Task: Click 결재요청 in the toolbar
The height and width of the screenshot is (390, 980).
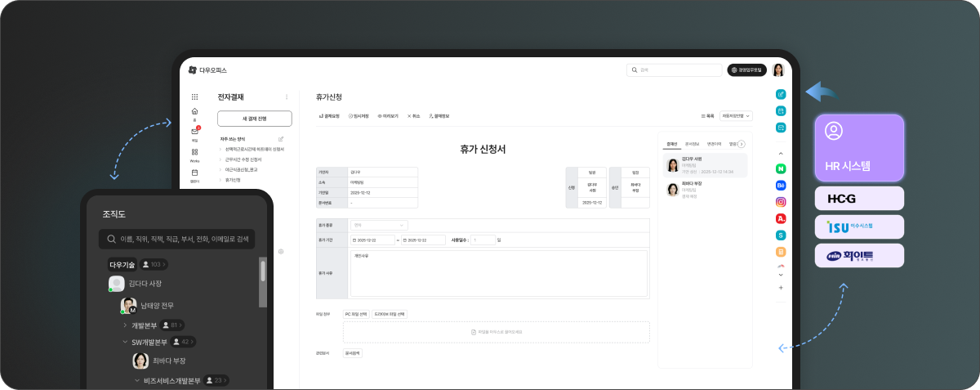Action: pos(330,116)
